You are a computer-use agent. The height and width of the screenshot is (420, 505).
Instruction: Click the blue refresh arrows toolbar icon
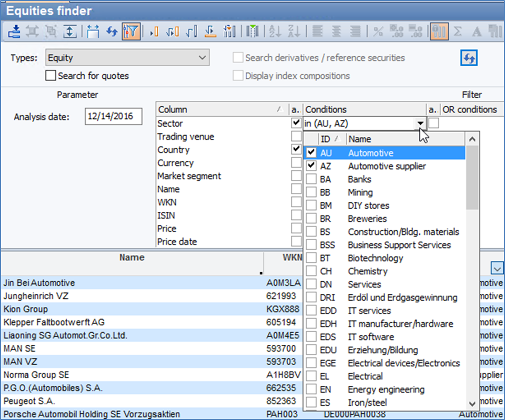point(112,32)
